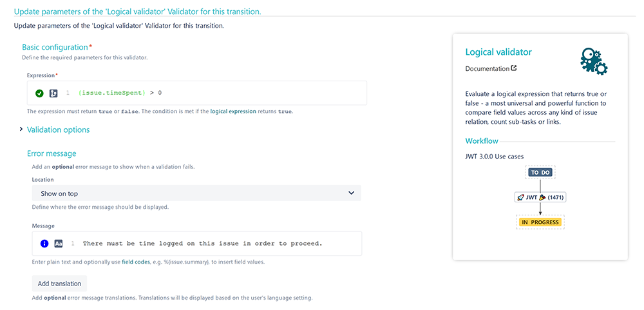Open the Location dropdown showing Show on top
644x310 pixels.
[196, 193]
